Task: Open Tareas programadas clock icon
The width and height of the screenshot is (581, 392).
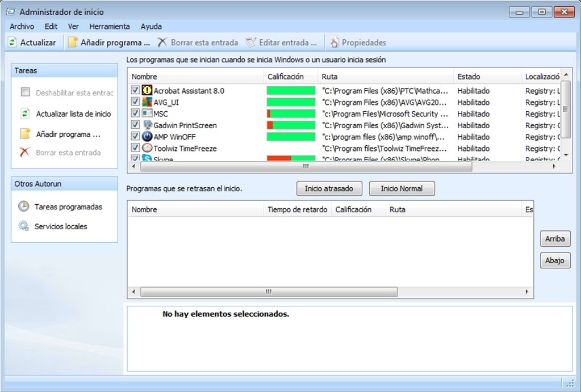Action: click(24, 206)
